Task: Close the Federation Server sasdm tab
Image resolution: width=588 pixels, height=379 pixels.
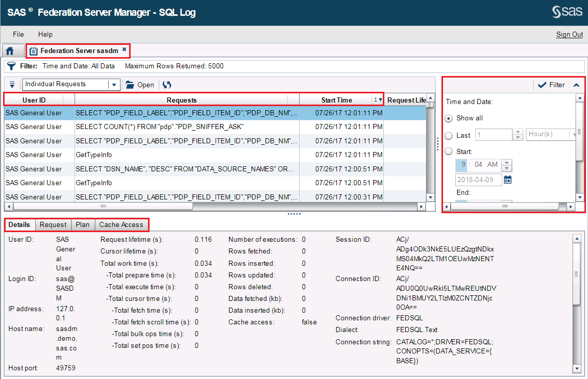Action: coord(125,49)
